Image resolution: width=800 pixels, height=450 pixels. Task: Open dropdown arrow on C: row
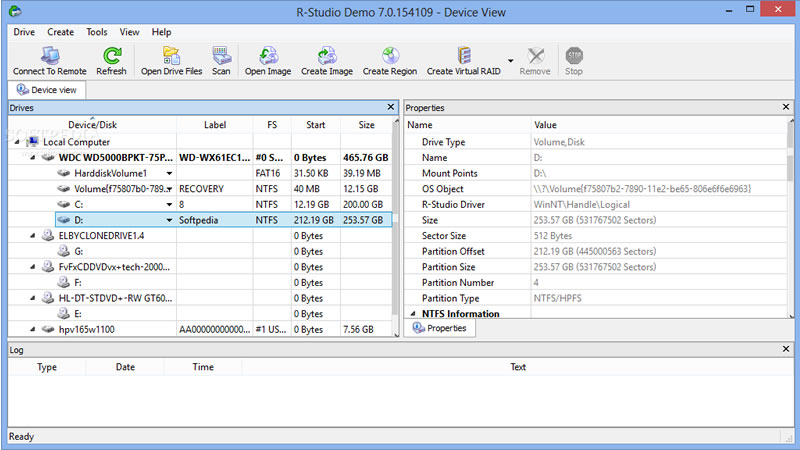click(x=169, y=205)
